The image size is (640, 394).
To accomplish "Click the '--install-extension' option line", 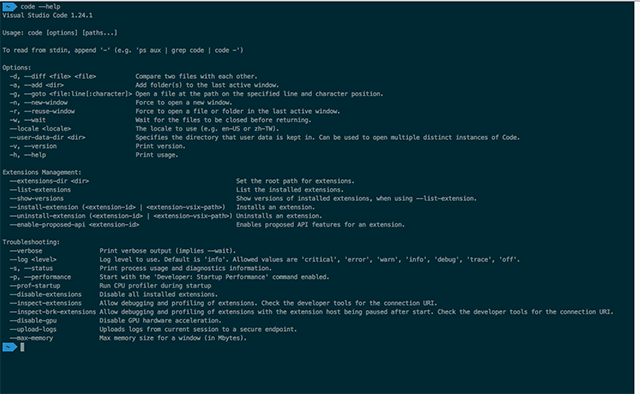I will click(118, 207).
